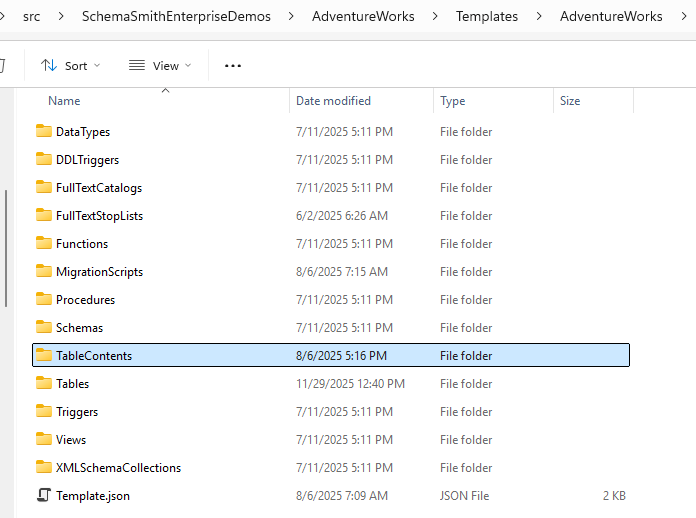Open the View dropdown
Screen dimensions: 696x518
pos(160,66)
